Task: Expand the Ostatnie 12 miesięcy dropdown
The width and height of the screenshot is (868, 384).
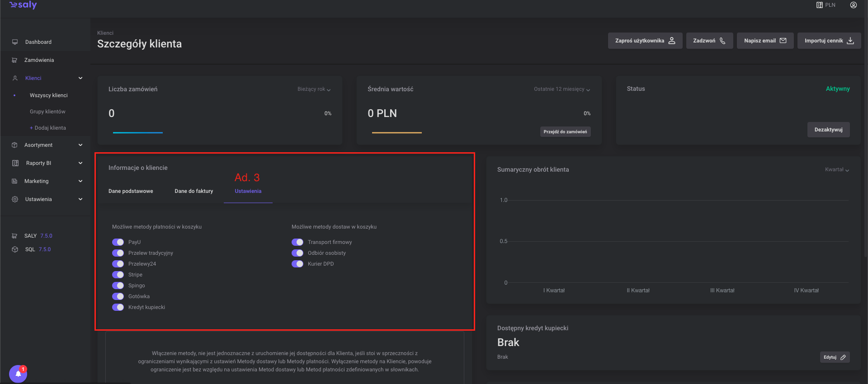Action: [561, 89]
